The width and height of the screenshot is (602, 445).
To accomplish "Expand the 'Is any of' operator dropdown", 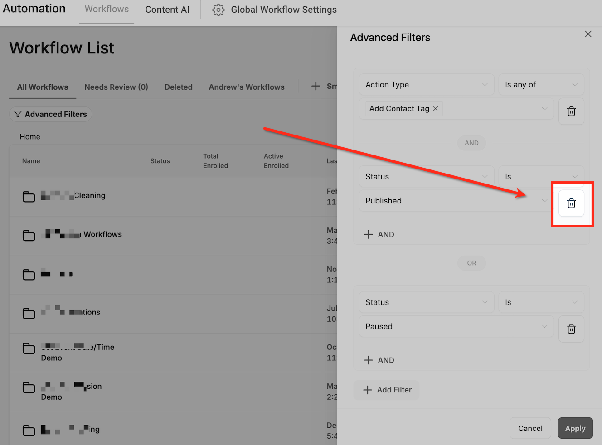I will point(541,84).
